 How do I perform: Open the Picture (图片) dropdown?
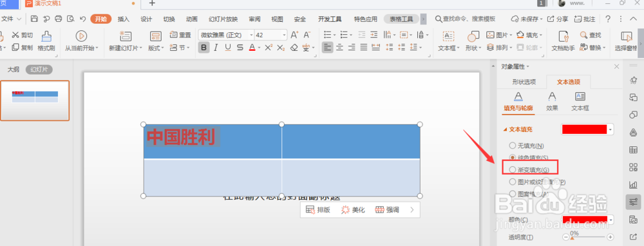[500, 35]
